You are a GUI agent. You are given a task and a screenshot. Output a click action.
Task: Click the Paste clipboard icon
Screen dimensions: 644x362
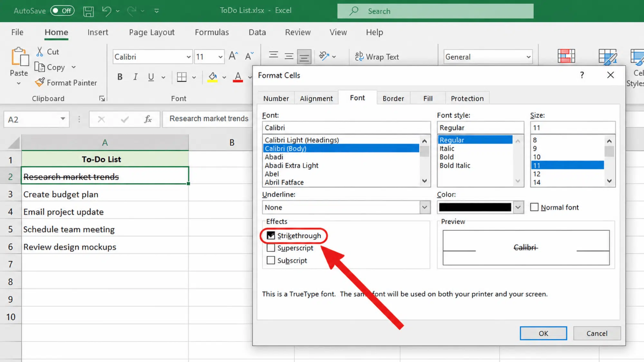(20, 57)
